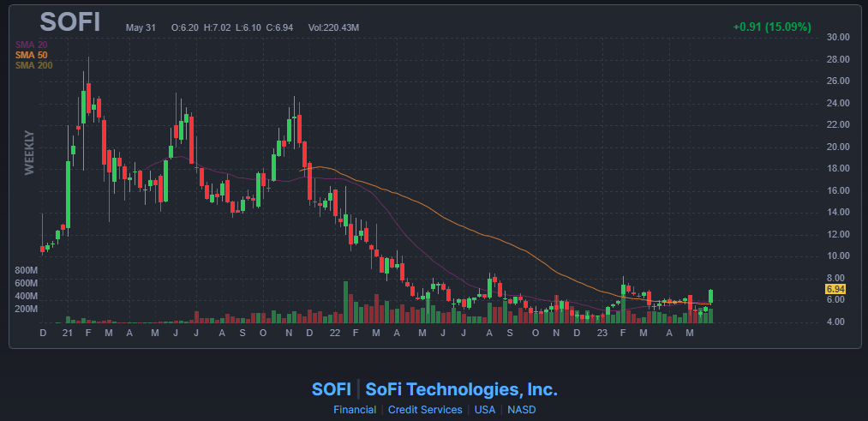
Task: Click the Vol:220.43M volume readout
Action: click(333, 27)
